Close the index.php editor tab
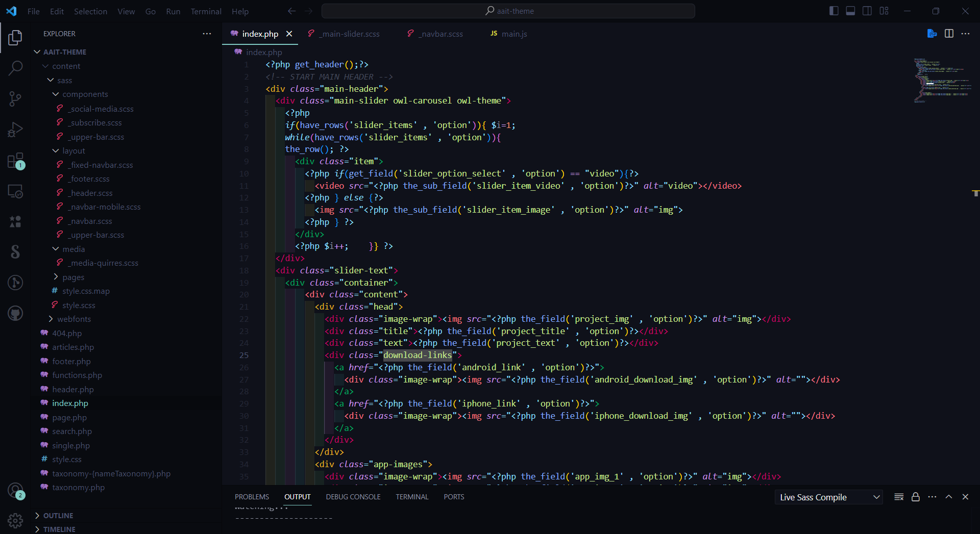 pyautogui.click(x=289, y=34)
